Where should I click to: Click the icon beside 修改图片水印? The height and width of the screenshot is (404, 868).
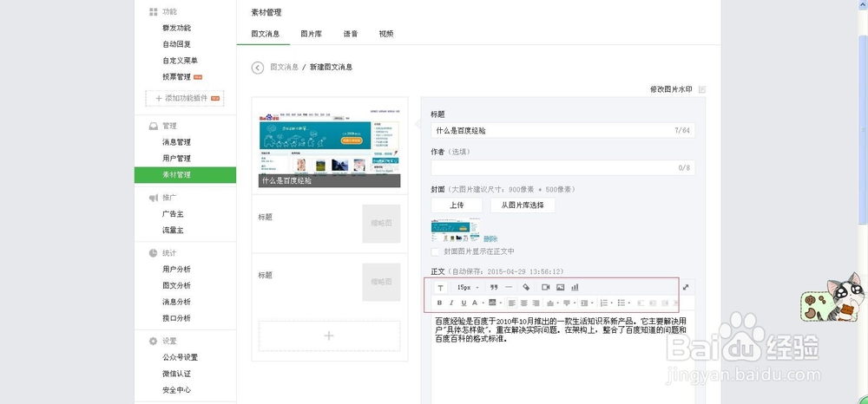pos(702,89)
